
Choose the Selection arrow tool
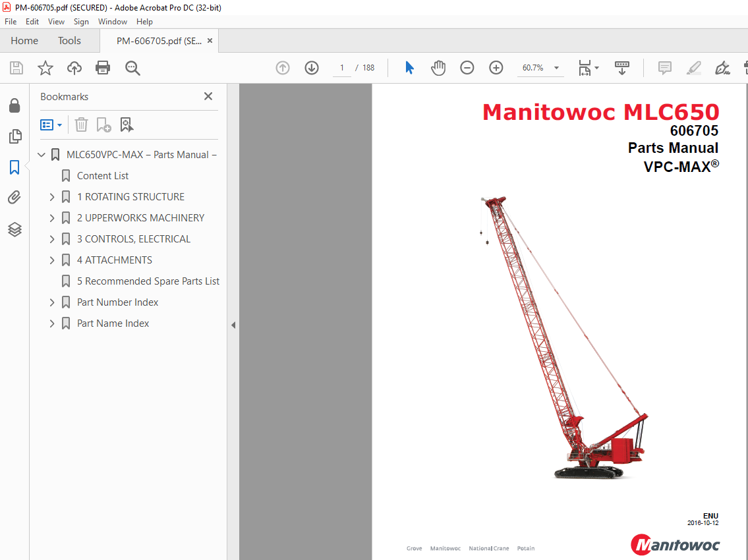[409, 68]
